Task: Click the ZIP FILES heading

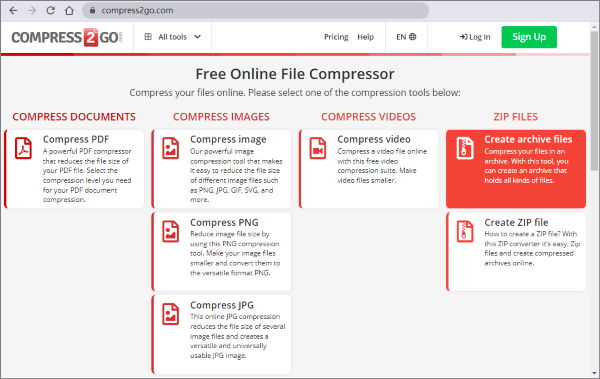Action: 515,117
